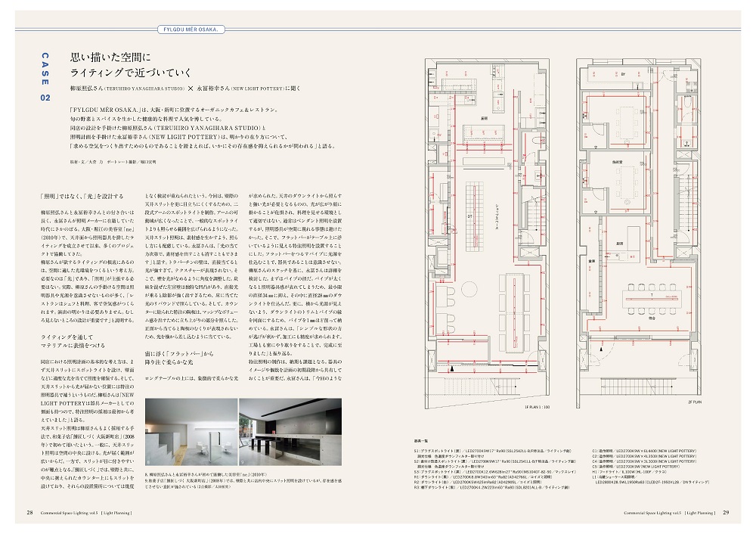
Task: Click subheading ライティングを通して
Action: click(67, 337)
